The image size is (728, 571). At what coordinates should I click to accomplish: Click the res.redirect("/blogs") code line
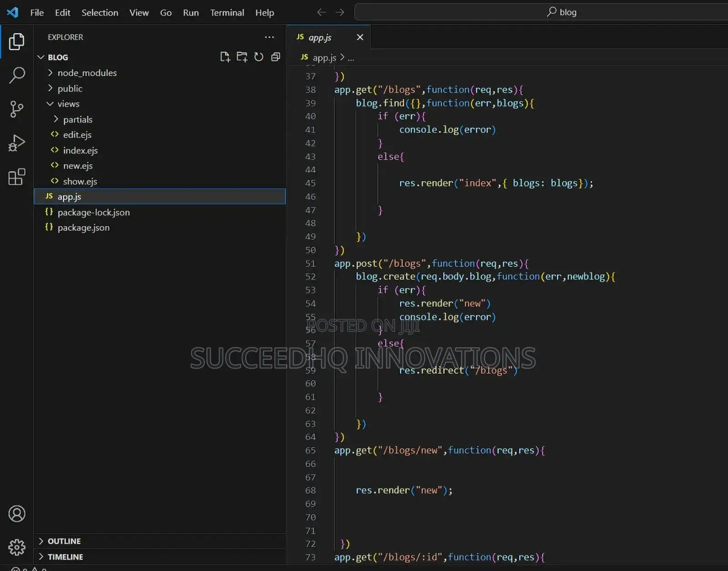[458, 370]
